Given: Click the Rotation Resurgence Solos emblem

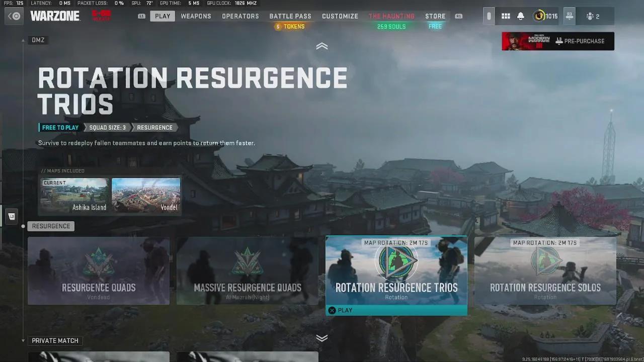Looking at the screenshot, I should pyautogui.click(x=545, y=261).
